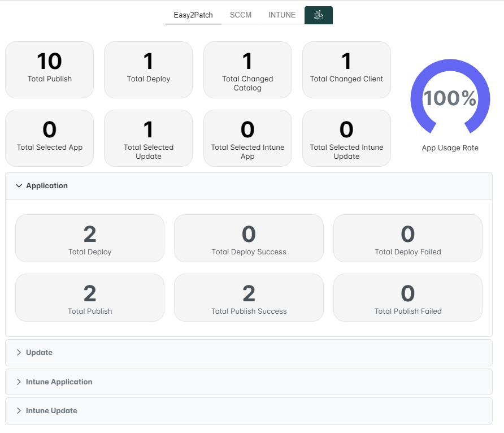Click Total Deploy Success card in Application
Viewport: 504px width, 433px height.
pyautogui.click(x=249, y=238)
